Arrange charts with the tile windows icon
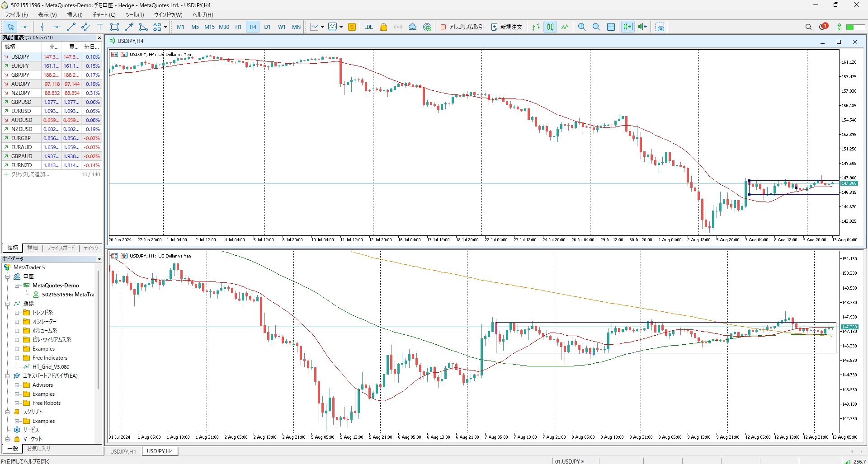Image resolution: width=868 pixels, height=464 pixels. tap(611, 27)
